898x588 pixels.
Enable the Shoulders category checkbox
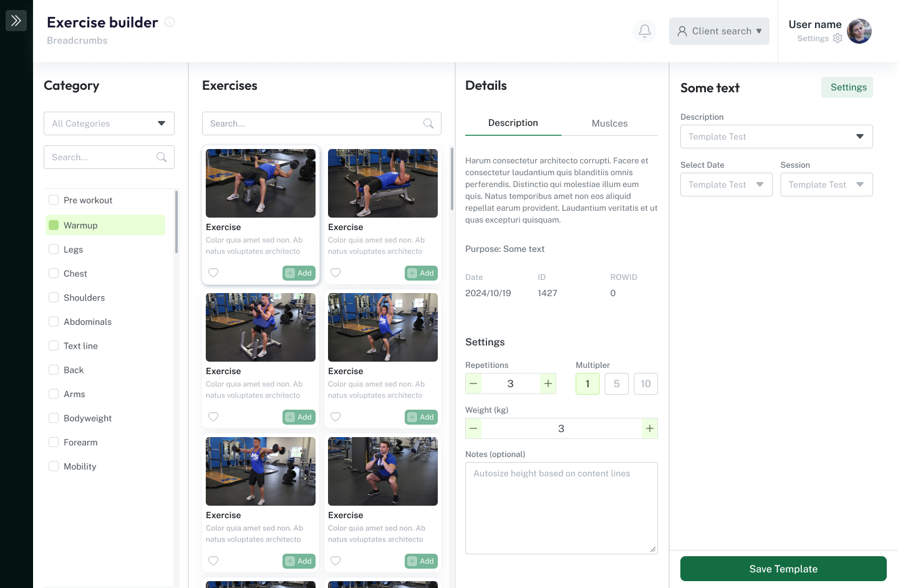(54, 297)
